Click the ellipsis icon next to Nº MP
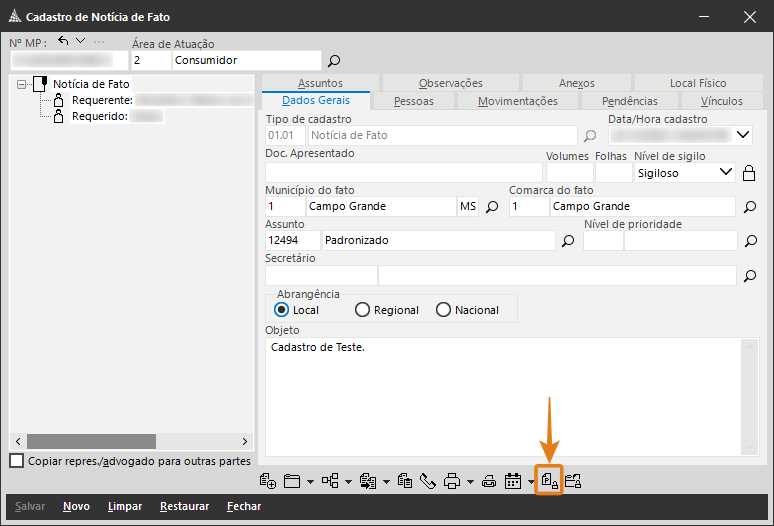This screenshot has width=774, height=526. (99, 41)
